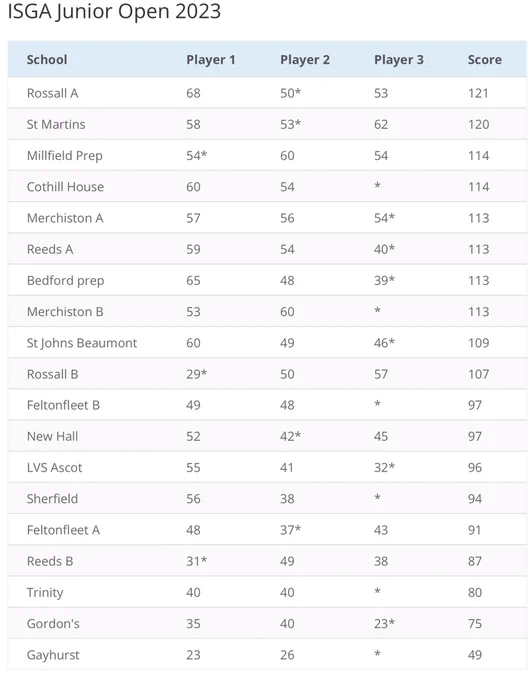Select the Rossall A school name
Screen dimensions: 531x680
(x=52, y=93)
